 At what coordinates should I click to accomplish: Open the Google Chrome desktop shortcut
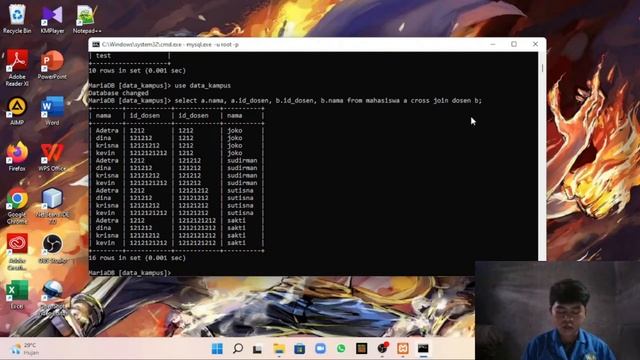pos(17,205)
